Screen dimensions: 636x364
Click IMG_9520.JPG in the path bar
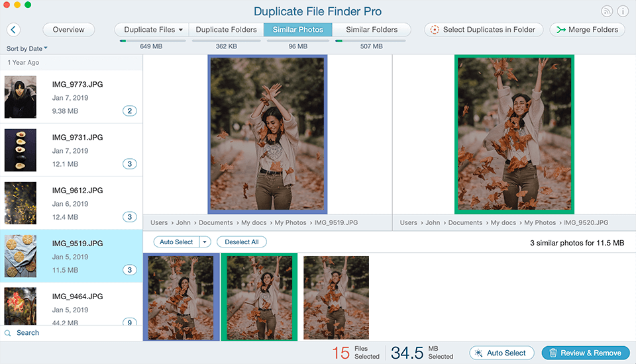coord(586,222)
